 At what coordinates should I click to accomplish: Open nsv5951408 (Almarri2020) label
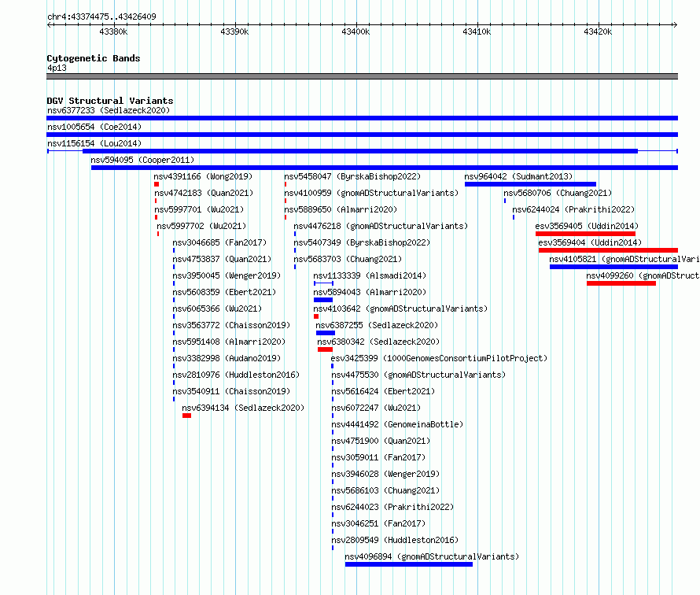pos(229,342)
